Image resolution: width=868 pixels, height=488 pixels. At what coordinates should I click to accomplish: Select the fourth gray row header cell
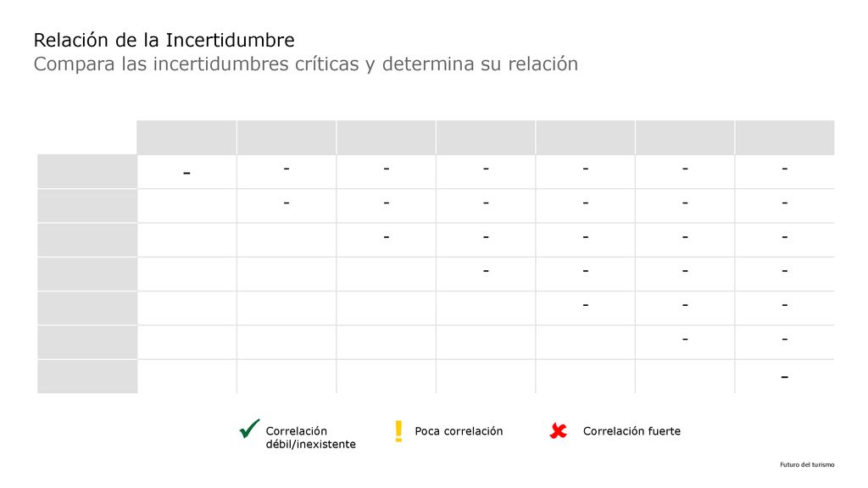(x=87, y=274)
